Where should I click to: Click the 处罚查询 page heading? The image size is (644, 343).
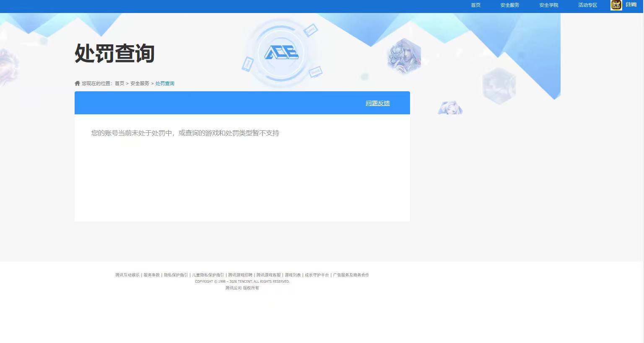click(x=115, y=53)
